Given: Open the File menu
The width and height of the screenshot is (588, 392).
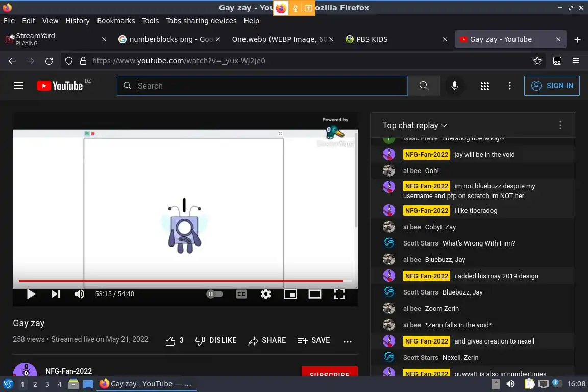Looking at the screenshot, I should 9,21.
